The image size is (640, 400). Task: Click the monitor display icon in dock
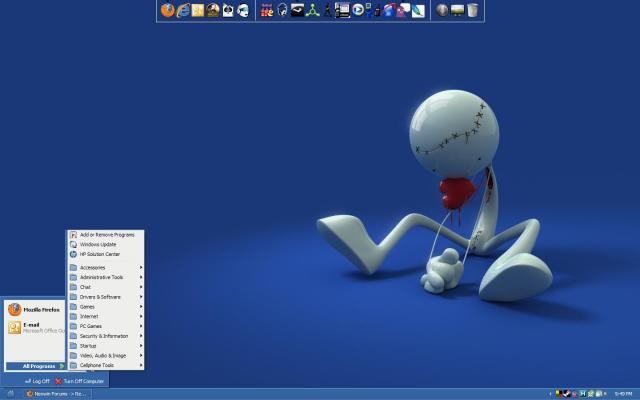[x=457, y=10]
